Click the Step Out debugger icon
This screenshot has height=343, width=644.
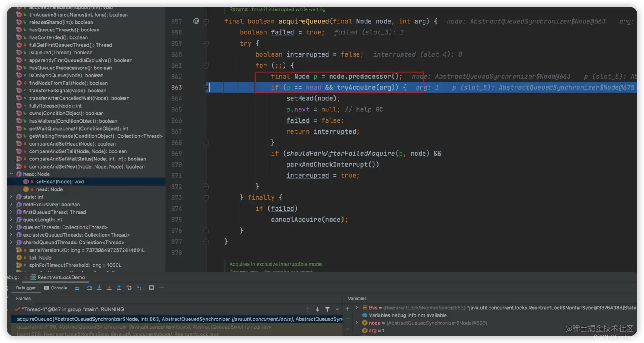tap(119, 288)
